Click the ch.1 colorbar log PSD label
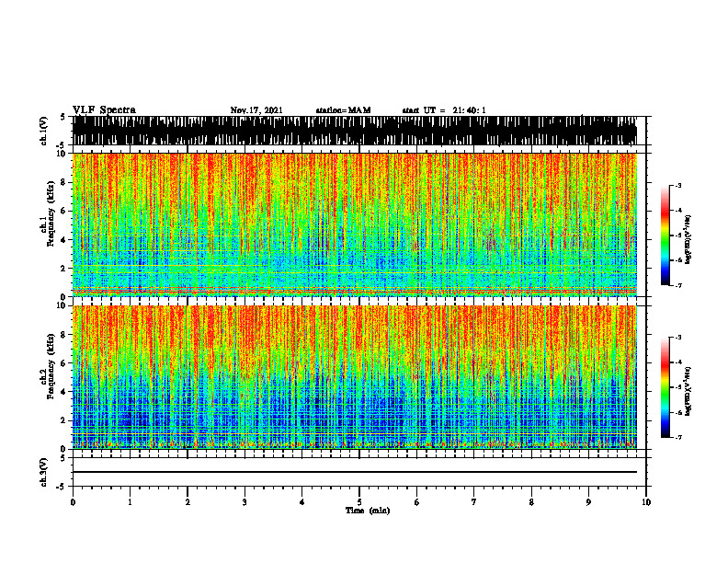Image resolution: width=728 pixels, height=563 pixels. (688, 240)
